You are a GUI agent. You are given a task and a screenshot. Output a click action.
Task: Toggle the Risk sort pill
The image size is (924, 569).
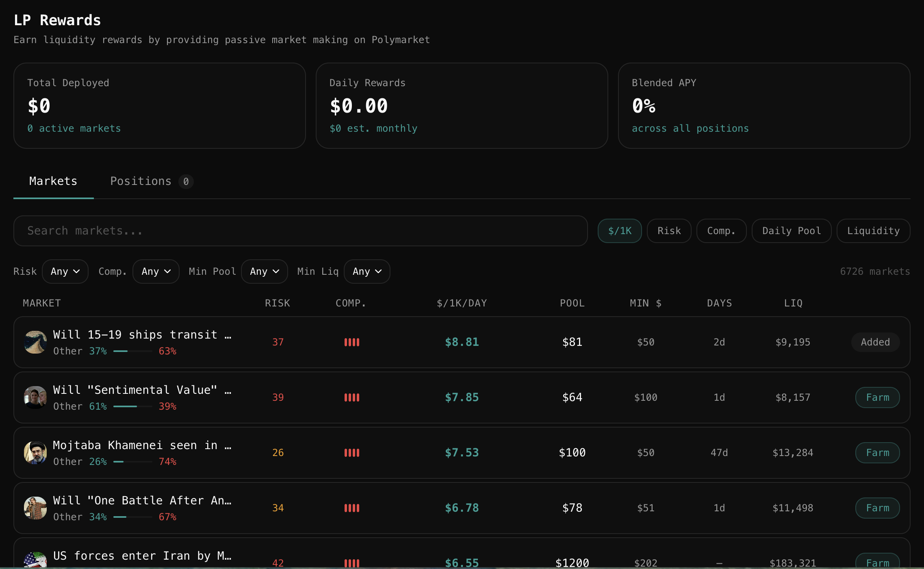point(669,231)
